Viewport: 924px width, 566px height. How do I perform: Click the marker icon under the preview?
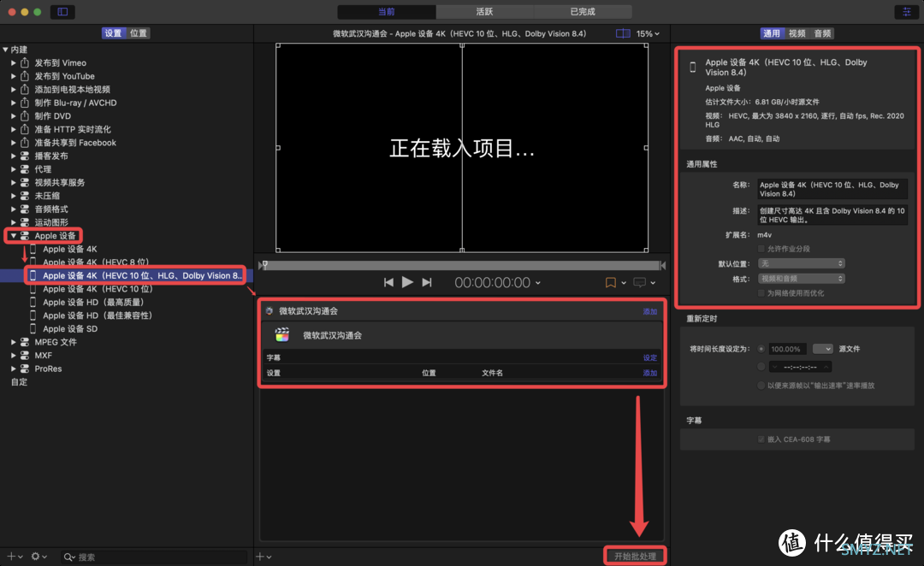coord(611,283)
